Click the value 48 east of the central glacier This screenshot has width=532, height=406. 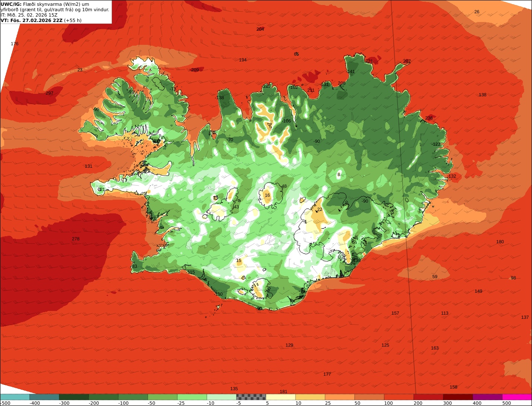coord(284,186)
